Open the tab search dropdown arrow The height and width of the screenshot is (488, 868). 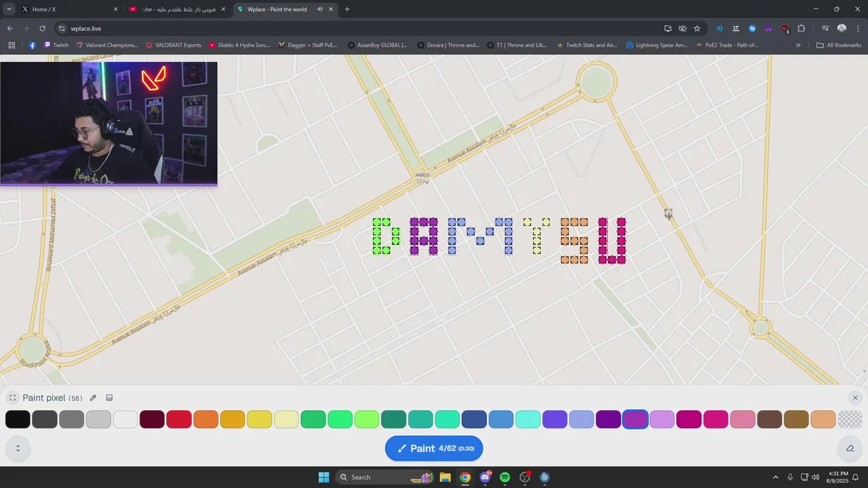point(9,9)
